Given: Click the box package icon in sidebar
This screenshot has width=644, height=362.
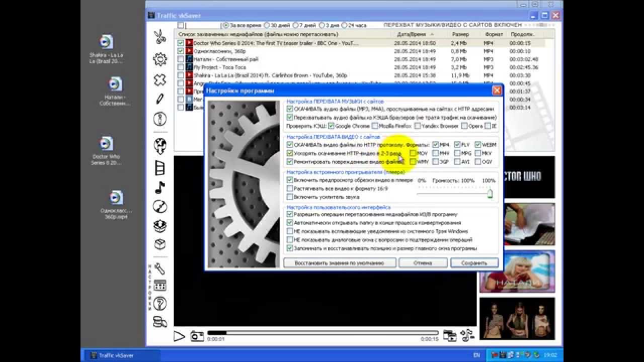Looking at the screenshot, I should tap(160, 245).
